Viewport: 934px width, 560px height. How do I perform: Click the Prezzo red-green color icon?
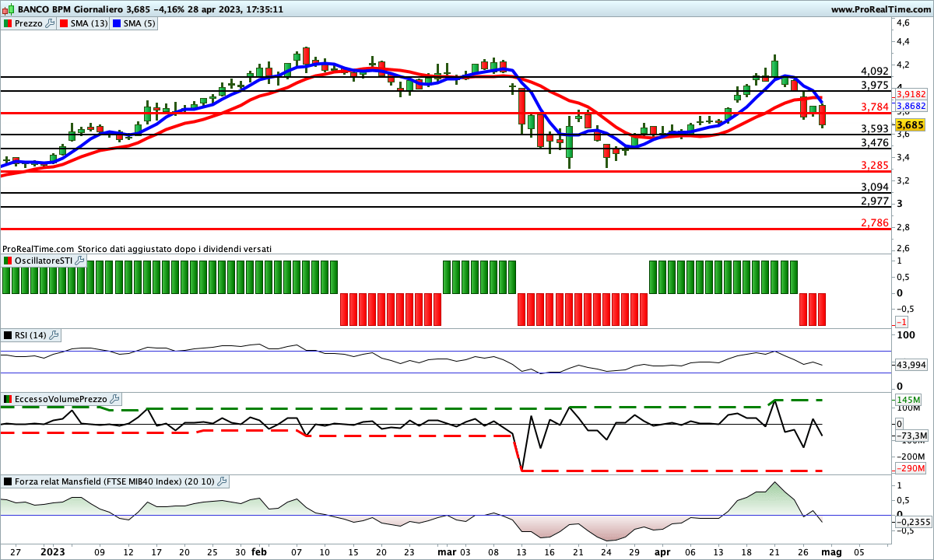click(x=9, y=23)
